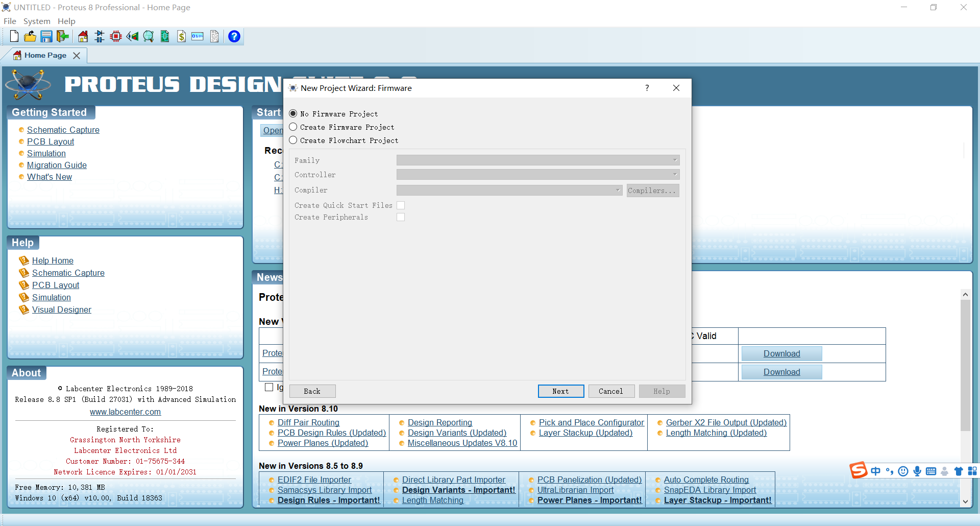Expand the Compiler dropdown

[x=509, y=190]
